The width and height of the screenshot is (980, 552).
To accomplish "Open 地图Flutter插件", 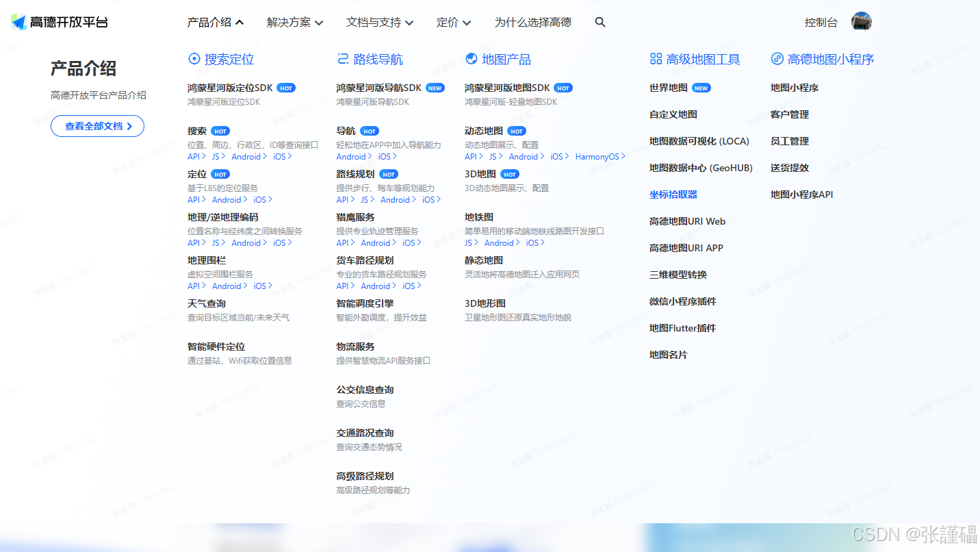I will pyautogui.click(x=682, y=328).
